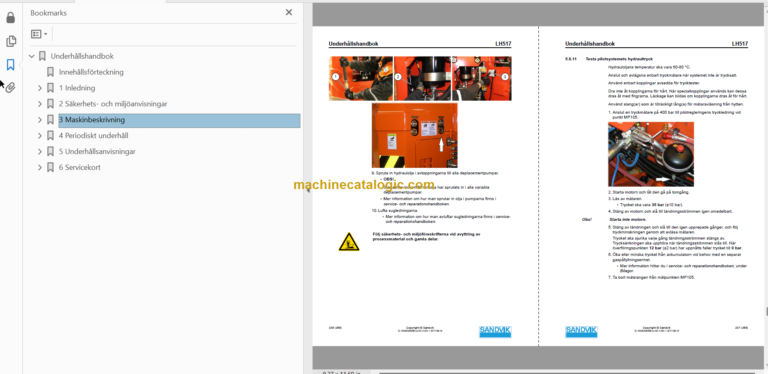Jump to 1 Inledning bookmark

tap(77, 88)
